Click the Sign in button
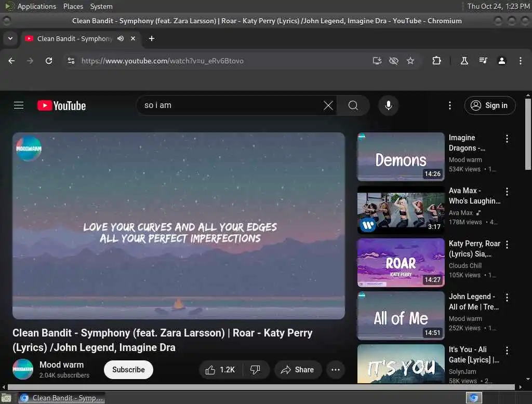This screenshot has height=404, width=532. point(489,105)
